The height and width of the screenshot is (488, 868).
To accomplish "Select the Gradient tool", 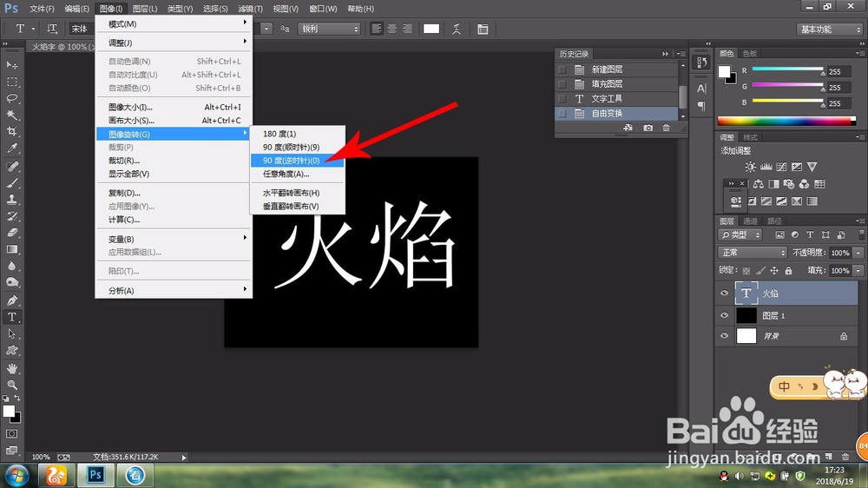I will point(11,249).
